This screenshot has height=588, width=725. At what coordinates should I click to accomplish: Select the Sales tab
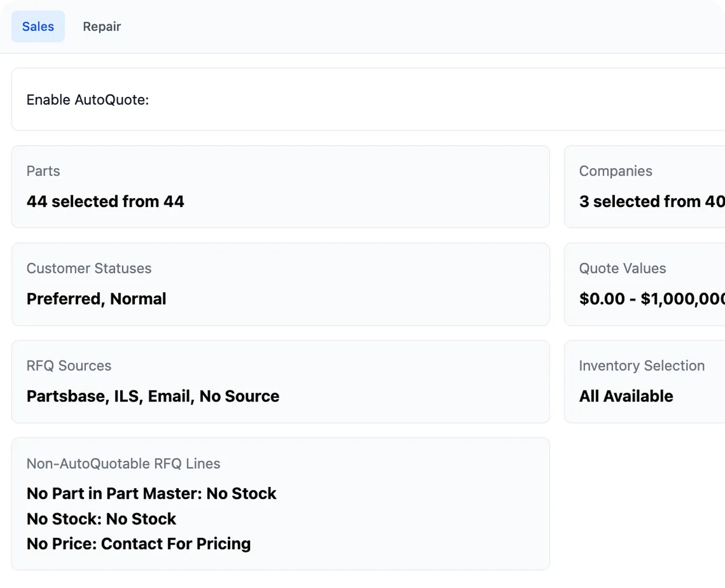click(x=38, y=26)
